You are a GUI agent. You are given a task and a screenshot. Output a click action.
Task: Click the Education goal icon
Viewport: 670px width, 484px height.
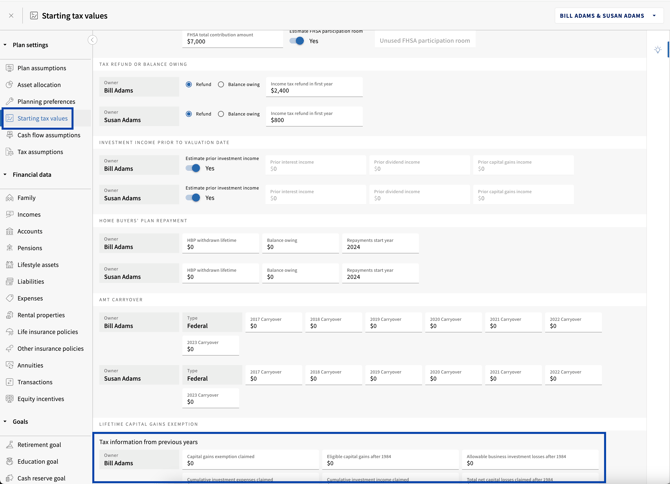[9, 461]
